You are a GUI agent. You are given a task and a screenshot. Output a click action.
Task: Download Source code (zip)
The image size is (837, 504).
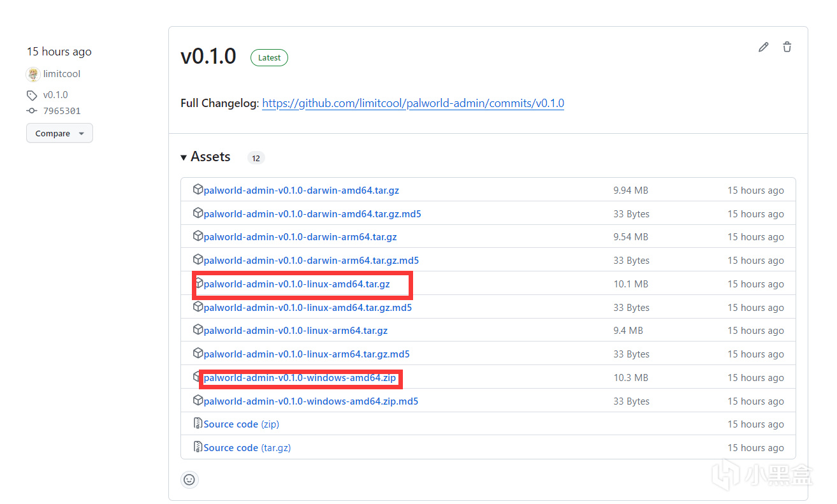point(242,424)
